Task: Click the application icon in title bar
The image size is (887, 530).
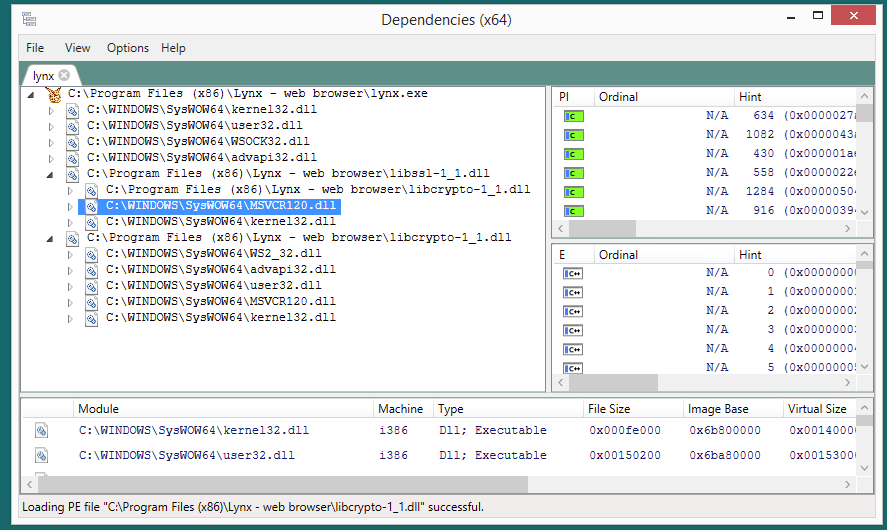Action: point(29,20)
